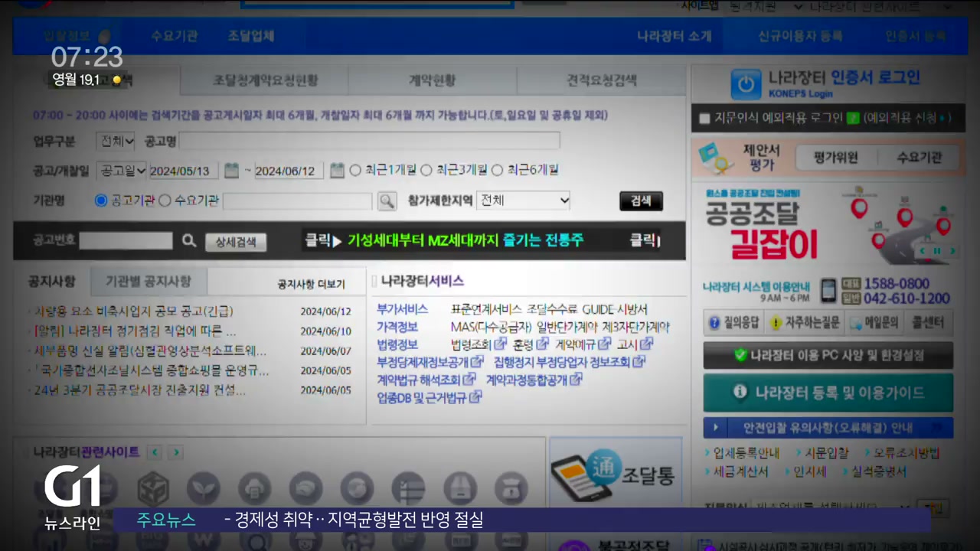Image resolution: width=980 pixels, height=551 pixels.
Task: Open 나라장터 등록 및 이용가이드 banner
Action: 828,393
